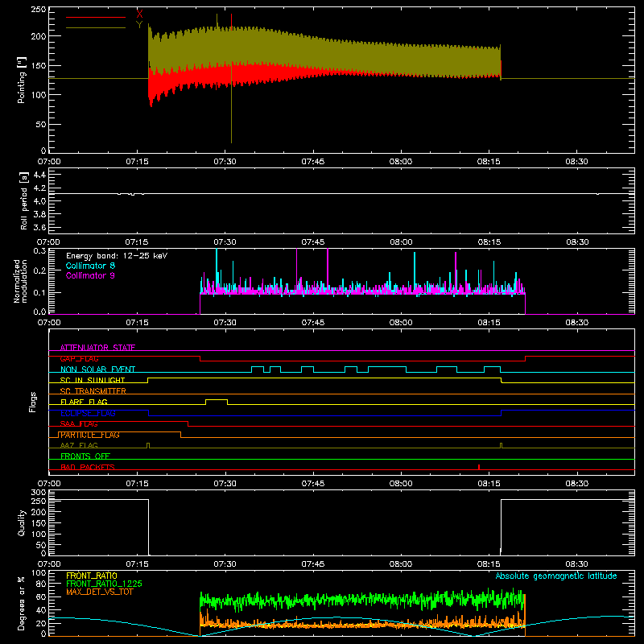Select the NON_SOLAR_EVENT flag label
Image resolution: width=644 pixels, height=644 pixels.
pos(97,369)
